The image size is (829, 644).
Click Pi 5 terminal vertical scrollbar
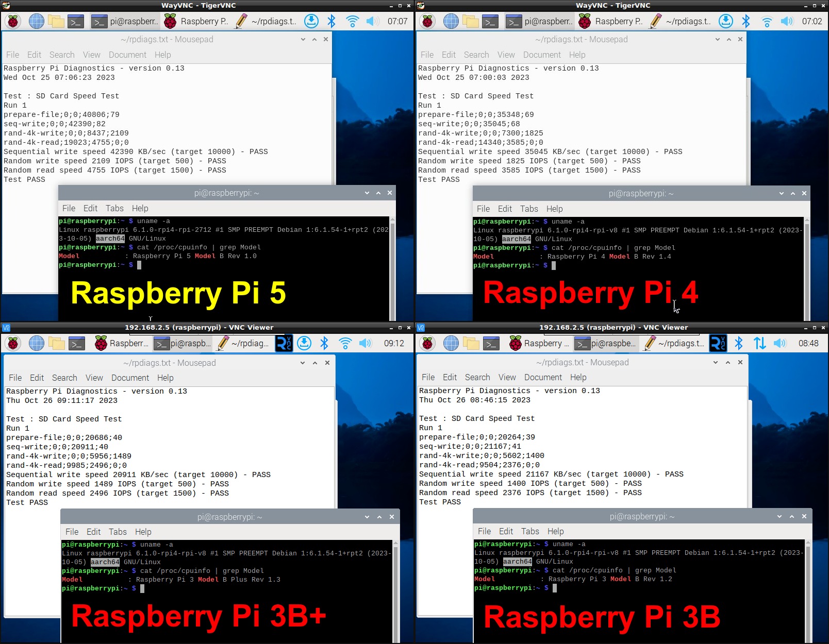(392, 269)
